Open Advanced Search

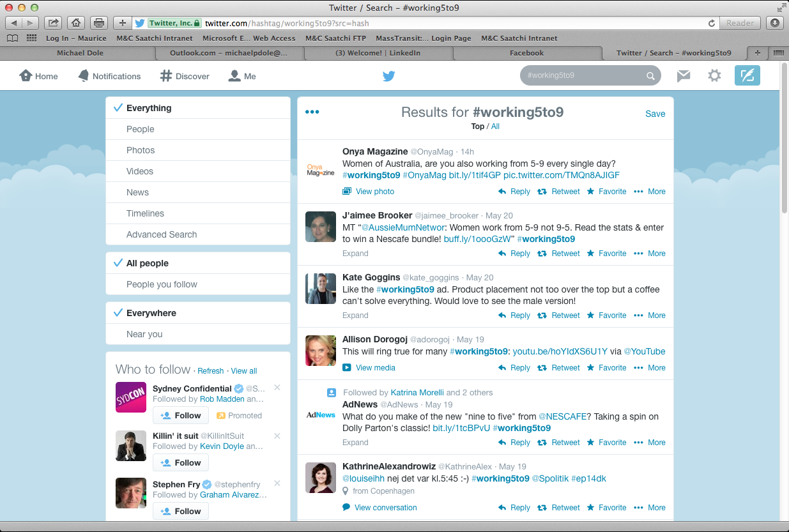pyautogui.click(x=198, y=234)
